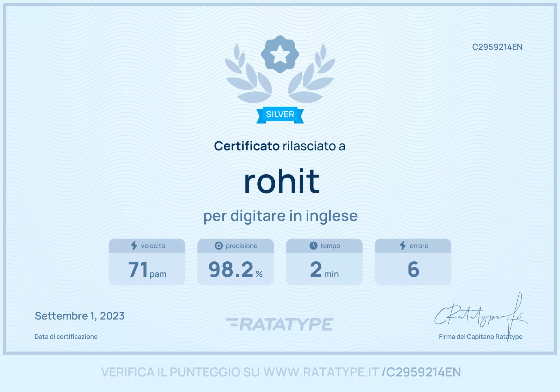Select certificate ID C2959214EN at top right
Viewport: 560px width, 392px height.
click(x=497, y=47)
